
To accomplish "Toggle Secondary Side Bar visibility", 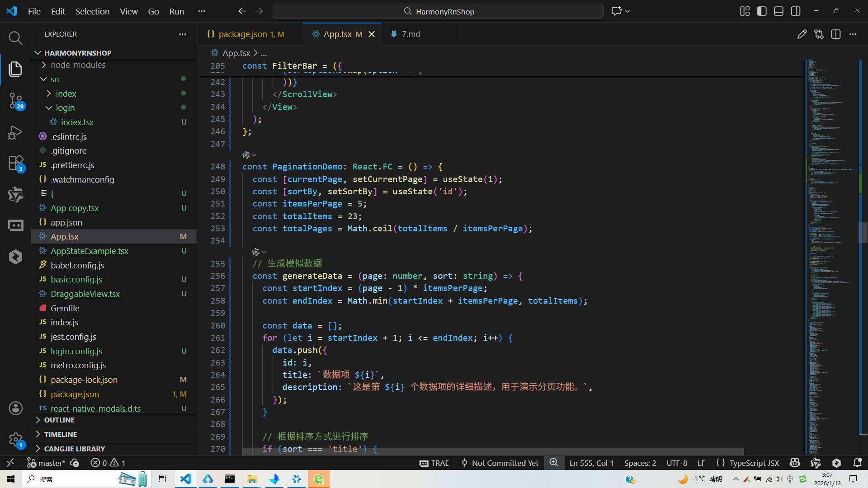I will click(796, 11).
